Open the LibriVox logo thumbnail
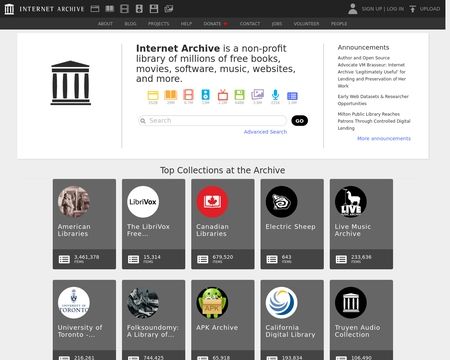450x360 pixels. pyautogui.click(x=143, y=202)
